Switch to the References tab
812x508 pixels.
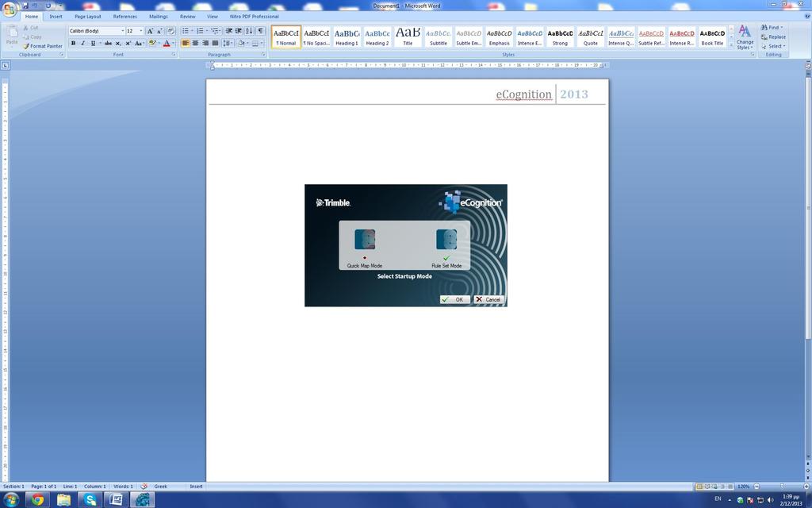124,17
